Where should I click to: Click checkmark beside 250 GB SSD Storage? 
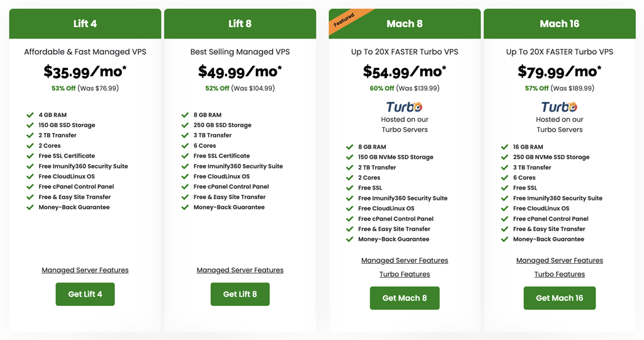point(185,125)
